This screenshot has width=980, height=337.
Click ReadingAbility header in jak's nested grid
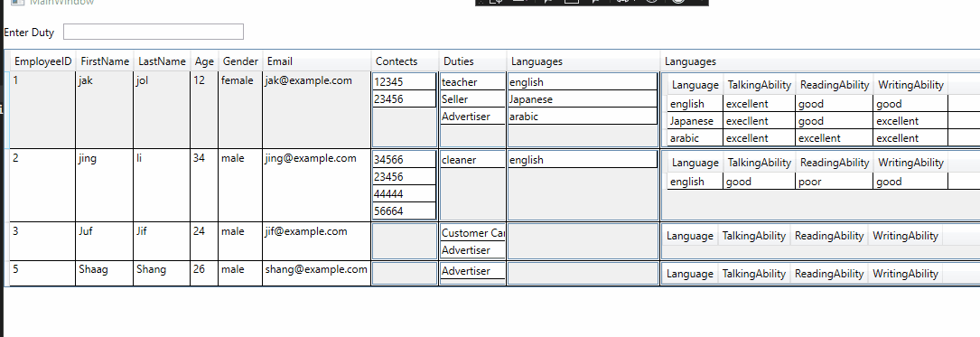click(x=835, y=84)
